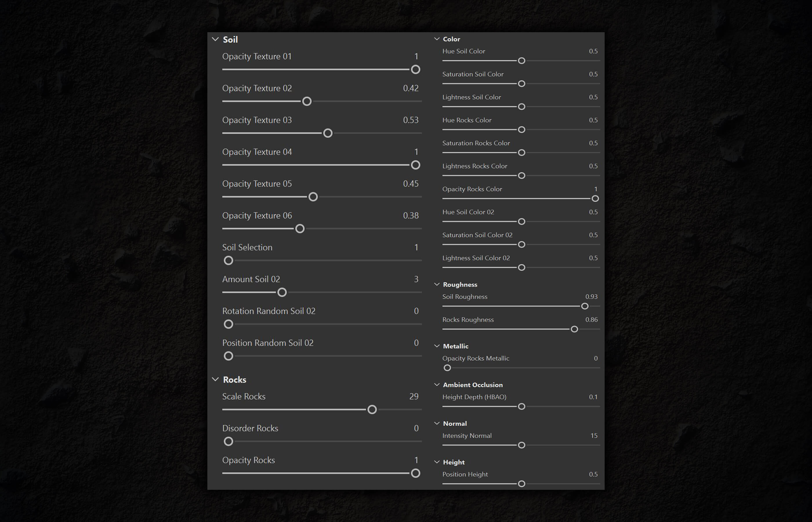Click the Opacity Texture 03 slider handle
The width and height of the screenshot is (812, 522).
pos(328,133)
